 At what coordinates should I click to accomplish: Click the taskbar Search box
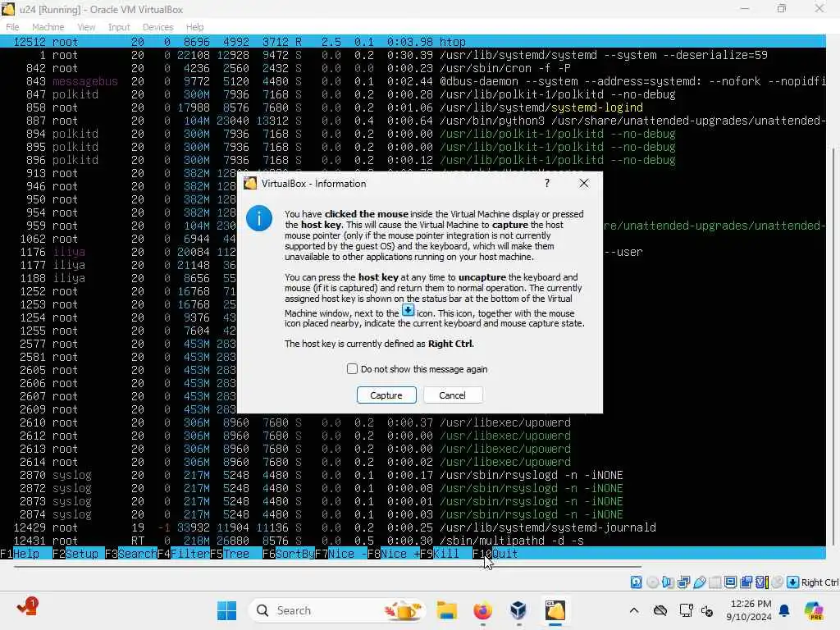tap(337, 610)
